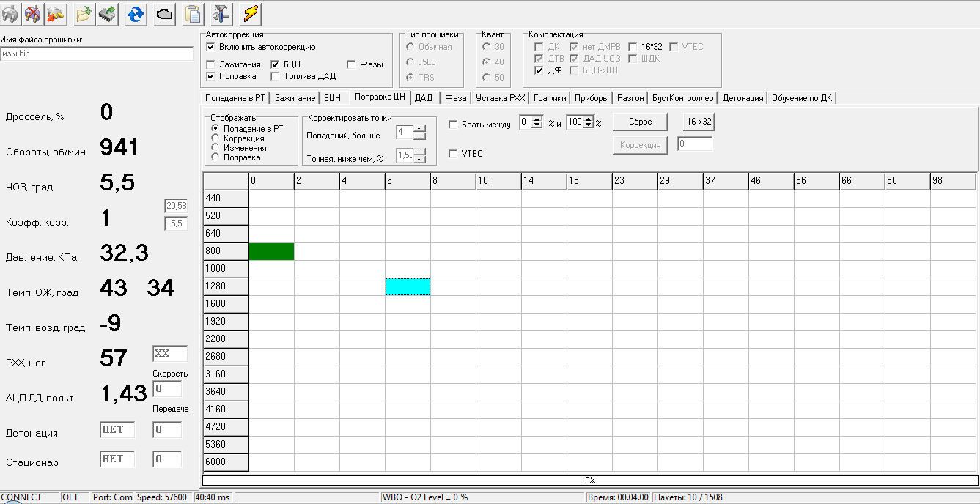The width and height of the screenshot is (980, 504).
Task: Click the 'Брать между' lower percent spinner arrows
Action: (x=537, y=123)
